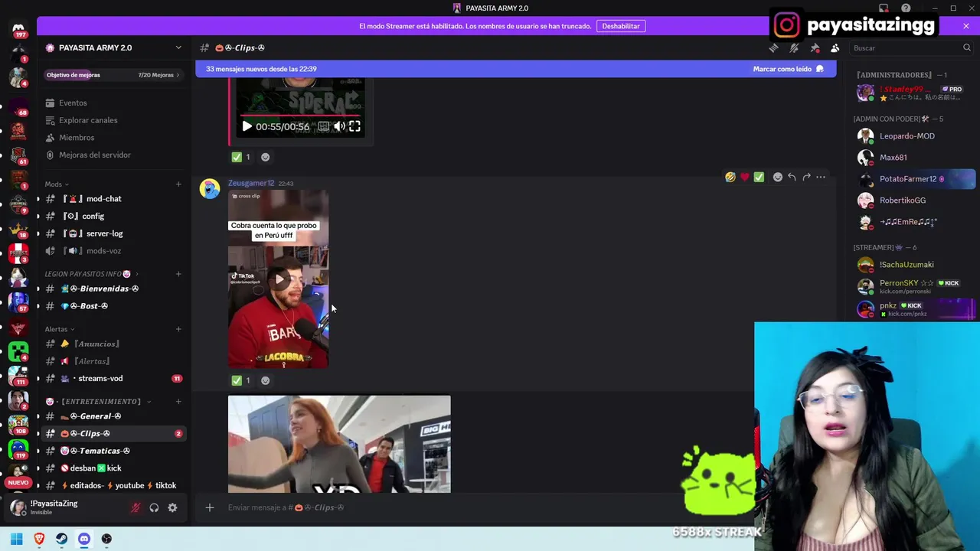Screen dimensions: 980x551
Task: Open editados youtube tiktok channel
Action: tap(113, 485)
